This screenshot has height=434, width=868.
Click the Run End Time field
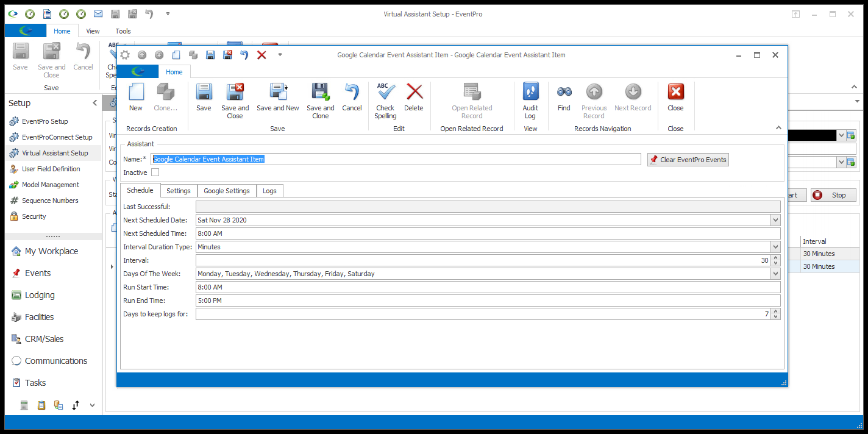point(488,301)
